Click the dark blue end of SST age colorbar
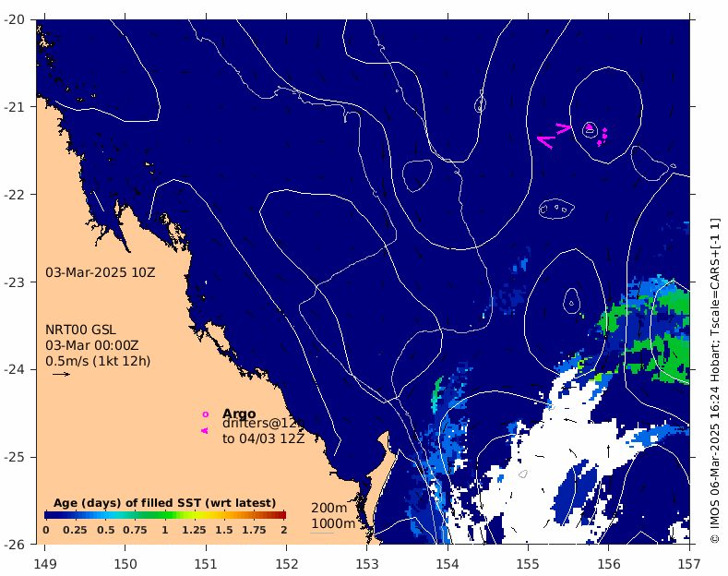Image resolution: width=728 pixels, height=576 pixels. point(48,515)
